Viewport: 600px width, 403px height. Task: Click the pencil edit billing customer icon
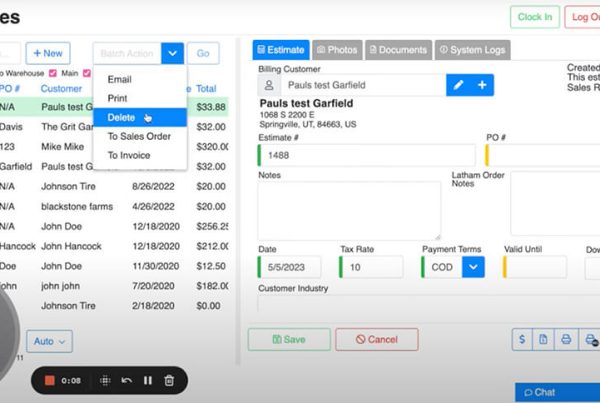[x=459, y=85]
